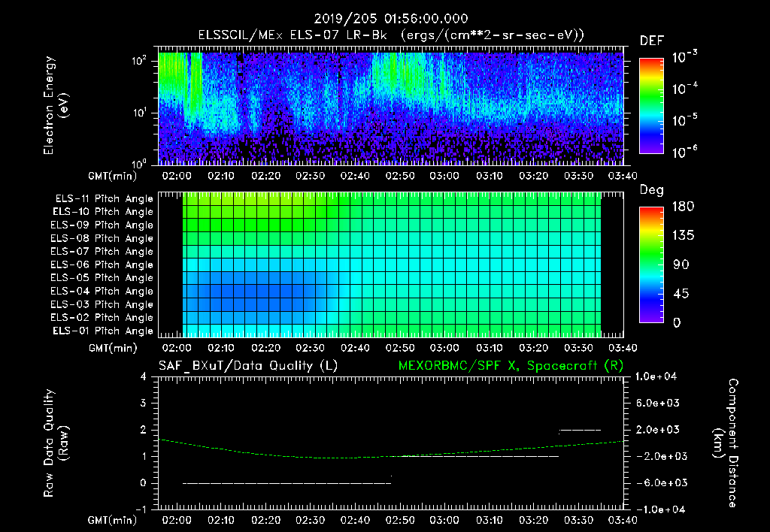This screenshot has width=770, height=532.
Task: Click the 45 label on Deg scale
Action: (681, 294)
